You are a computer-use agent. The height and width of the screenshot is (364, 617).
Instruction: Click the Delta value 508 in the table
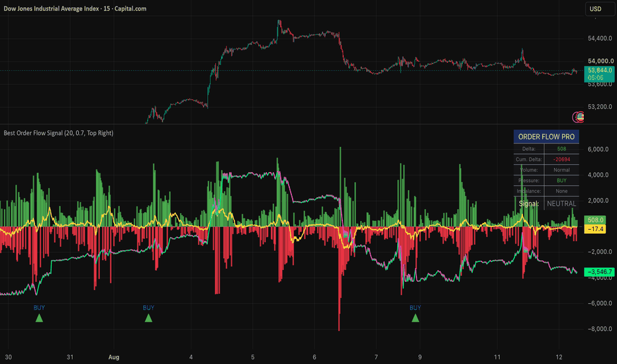click(561, 149)
